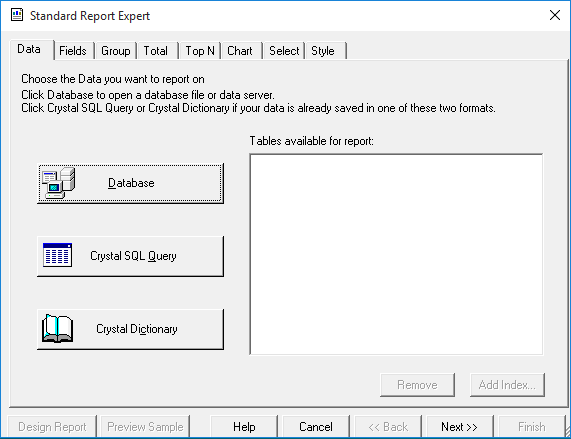The width and height of the screenshot is (571, 439).
Task: Open the Select tab
Action: pos(284,51)
